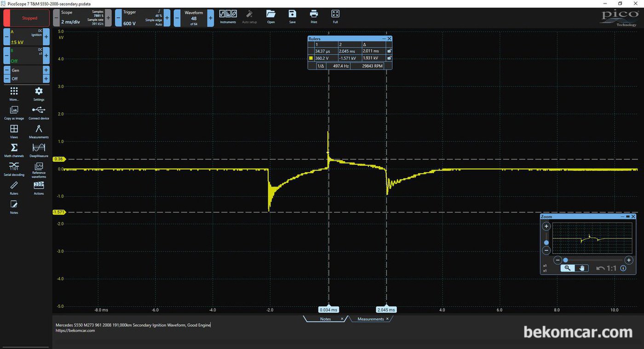Open Reference waveforms tool
644x349 pixels.
click(x=39, y=169)
